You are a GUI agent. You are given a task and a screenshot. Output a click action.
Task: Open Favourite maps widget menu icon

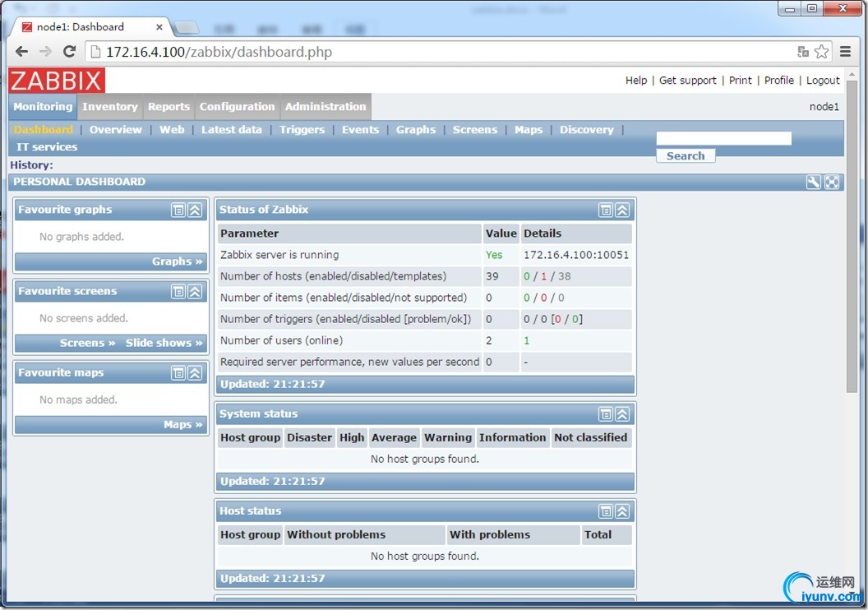coord(178,373)
